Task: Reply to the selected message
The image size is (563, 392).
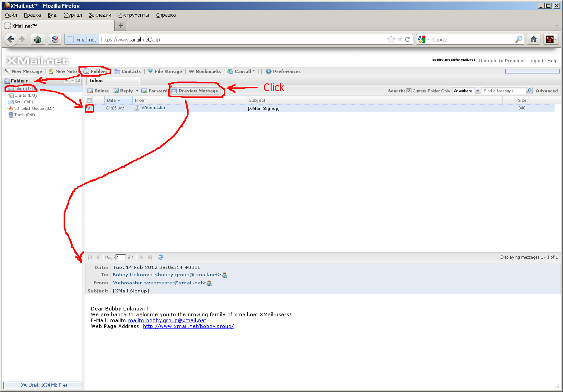Action: tap(123, 91)
